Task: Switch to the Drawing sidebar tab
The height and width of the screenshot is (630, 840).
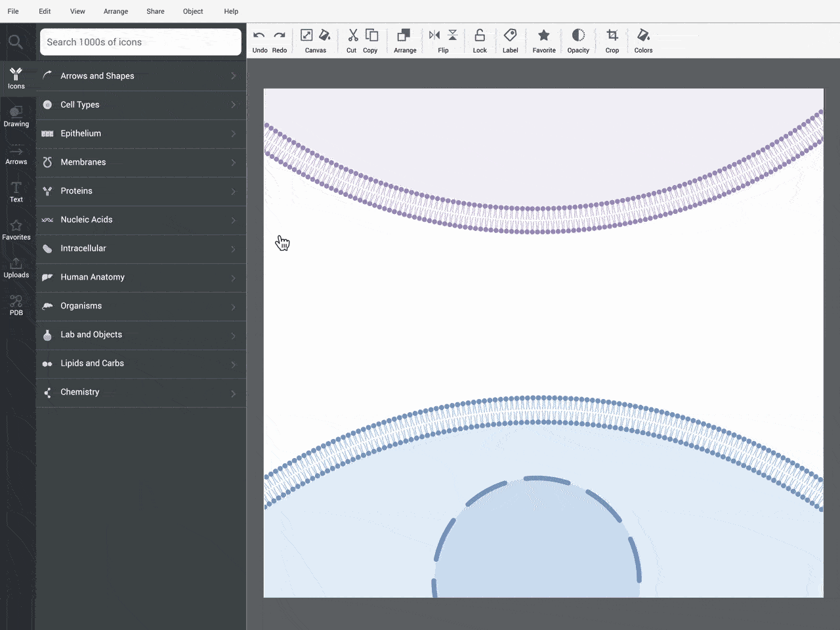Action: (16, 116)
